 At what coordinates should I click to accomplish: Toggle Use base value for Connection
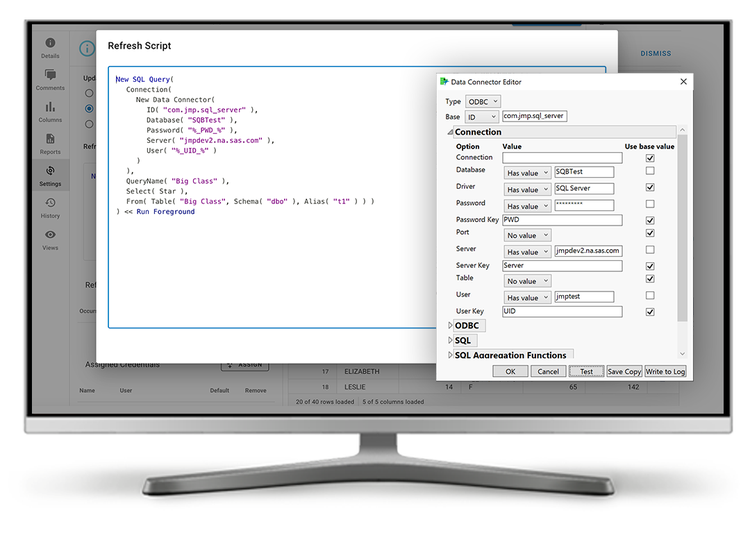coord(650,158)
